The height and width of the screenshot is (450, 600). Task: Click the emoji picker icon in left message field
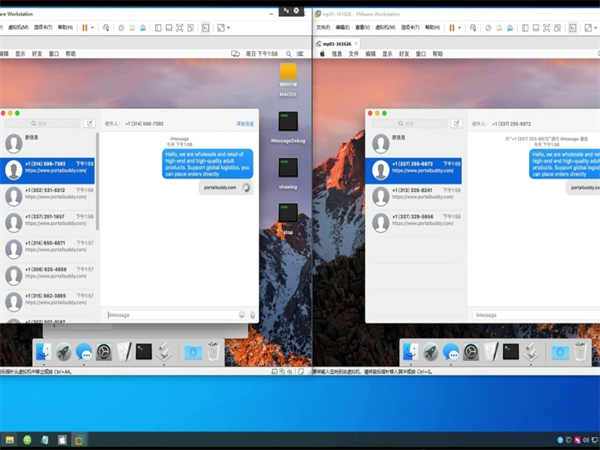tap(241, 314)
